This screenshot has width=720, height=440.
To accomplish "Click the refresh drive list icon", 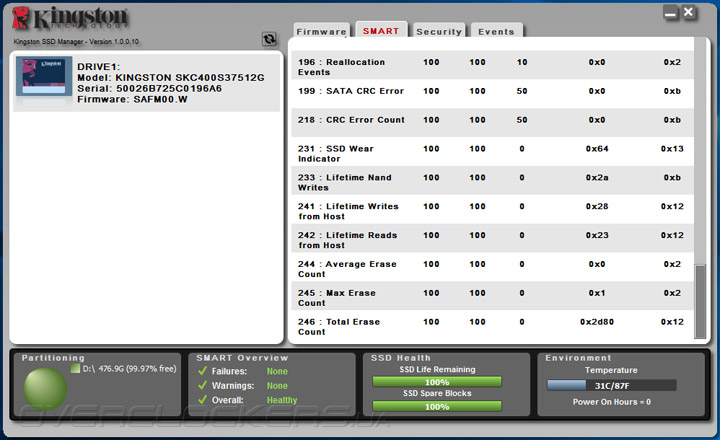I will click(x=269, y=39).
